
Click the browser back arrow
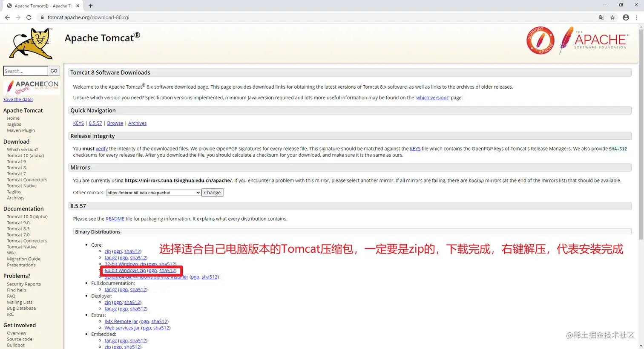(7, 17)
